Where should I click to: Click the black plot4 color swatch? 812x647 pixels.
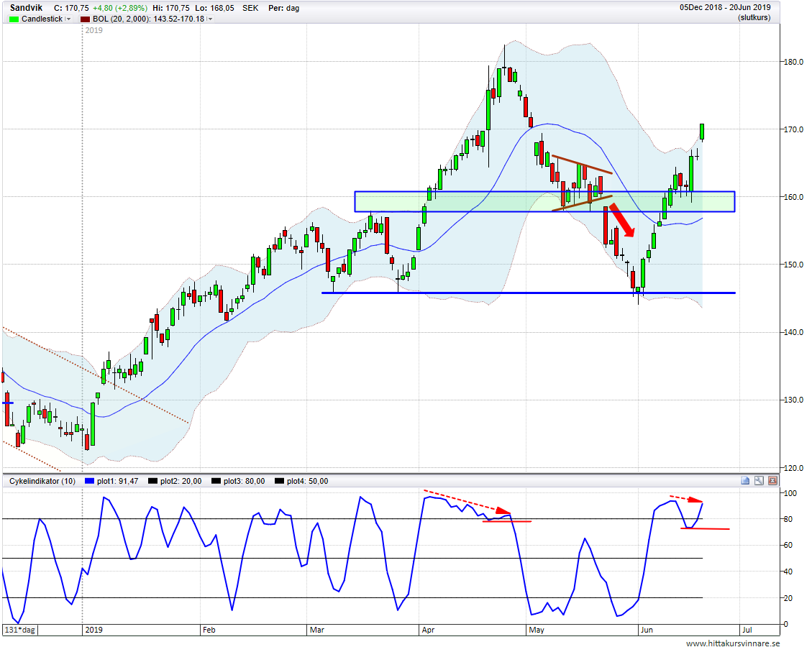point(279,482)
